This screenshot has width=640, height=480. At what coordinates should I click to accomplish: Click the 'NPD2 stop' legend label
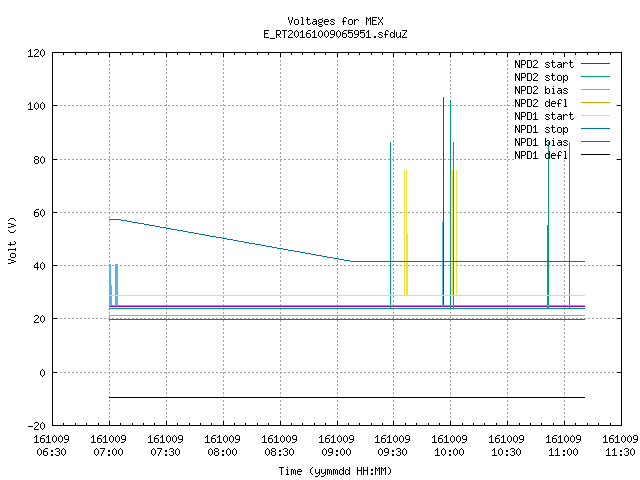pos(541,77)
